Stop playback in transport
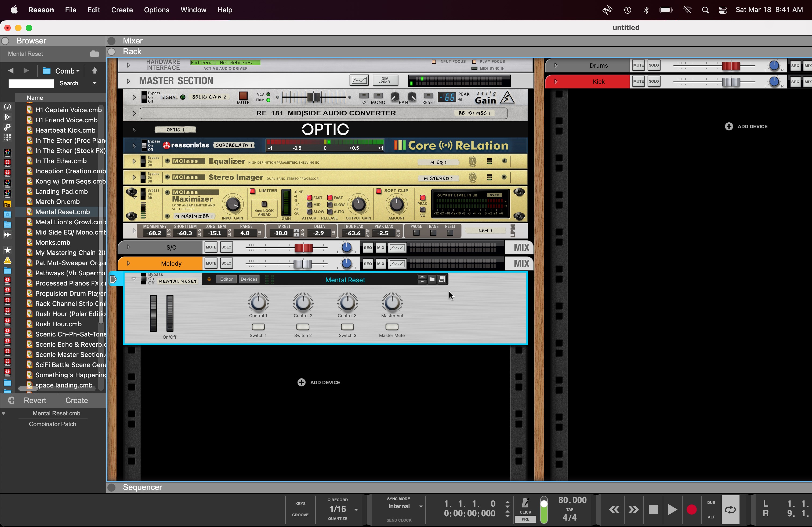Image resolution: width=812 pixels, height=527 pixels. [x=653, y=510]
